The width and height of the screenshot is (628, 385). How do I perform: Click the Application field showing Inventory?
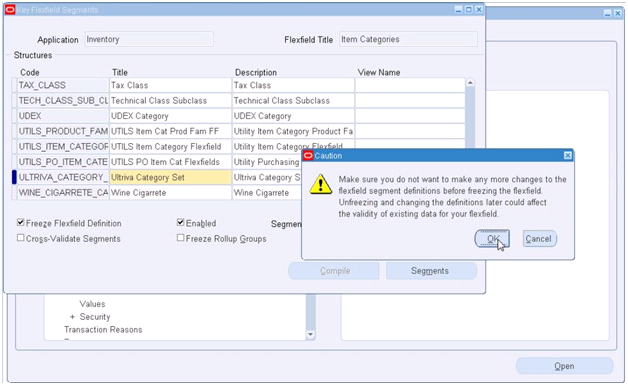pos(149,39)
